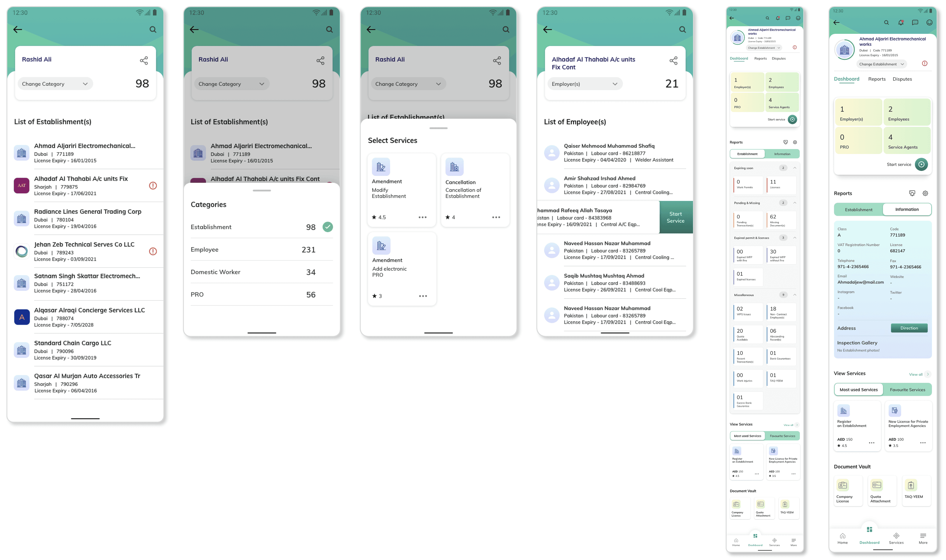Image resolution: width=946 pixels, height=560 pixels.
Task: Open the Employer(s) dropdown on the employee list screen
Action: tap(585, 84)
